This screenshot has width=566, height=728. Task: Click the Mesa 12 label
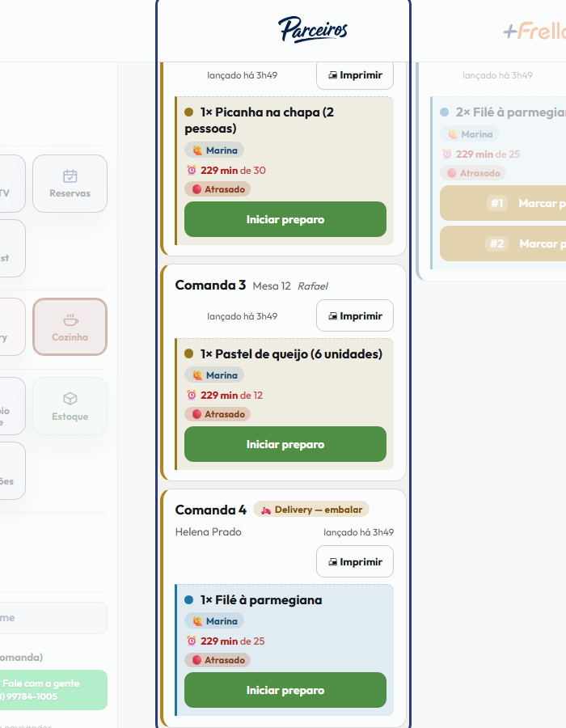click(x=272, y=286)
